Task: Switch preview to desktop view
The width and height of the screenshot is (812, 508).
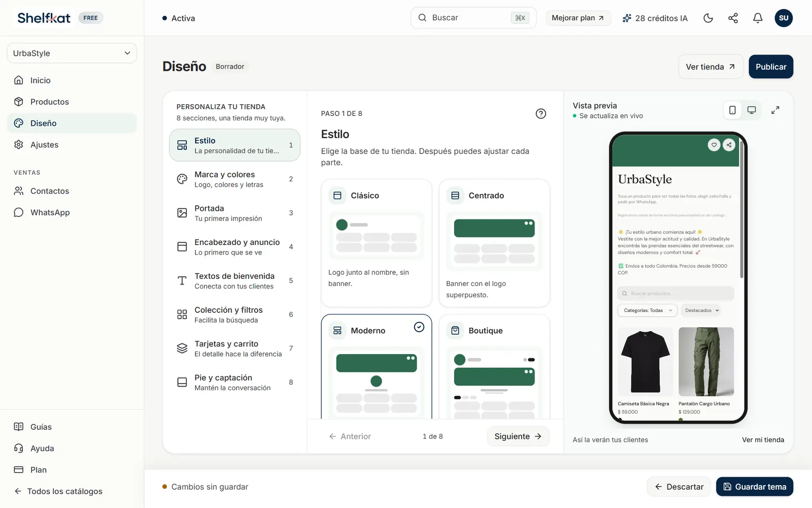Action: 752,110
